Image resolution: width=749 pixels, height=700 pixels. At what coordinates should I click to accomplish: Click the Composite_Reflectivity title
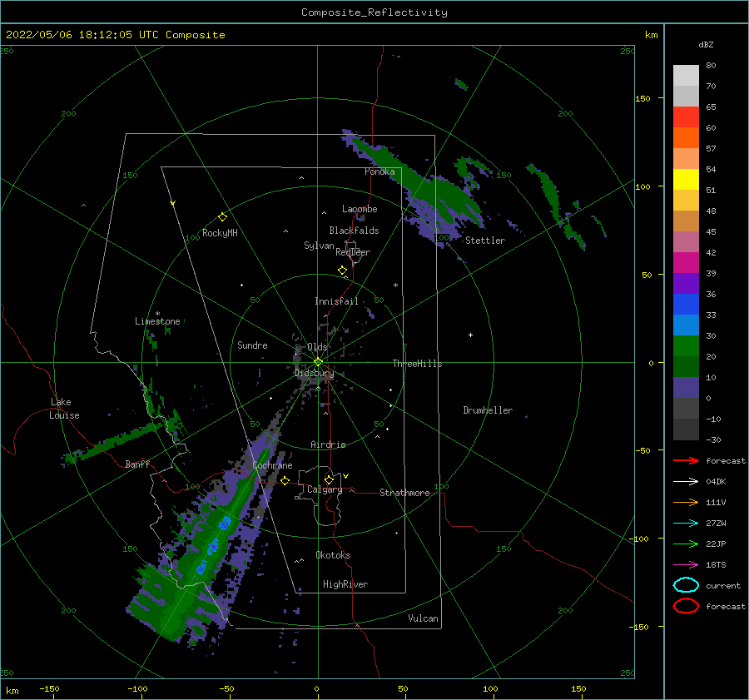[x=374, y=12]
